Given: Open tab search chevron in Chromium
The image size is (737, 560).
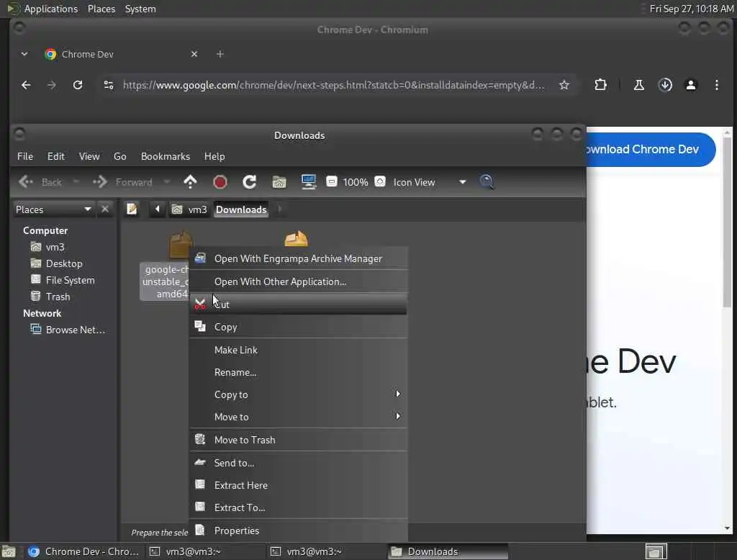Looking at the screenshot, I should pyautogui.click(x=24, y=54).
